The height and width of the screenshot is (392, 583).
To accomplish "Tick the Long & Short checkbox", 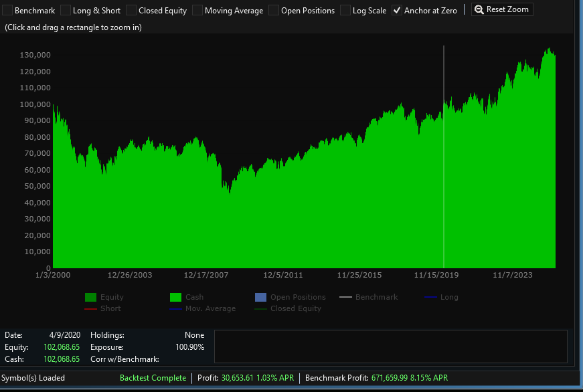I will tap(66, 11).
